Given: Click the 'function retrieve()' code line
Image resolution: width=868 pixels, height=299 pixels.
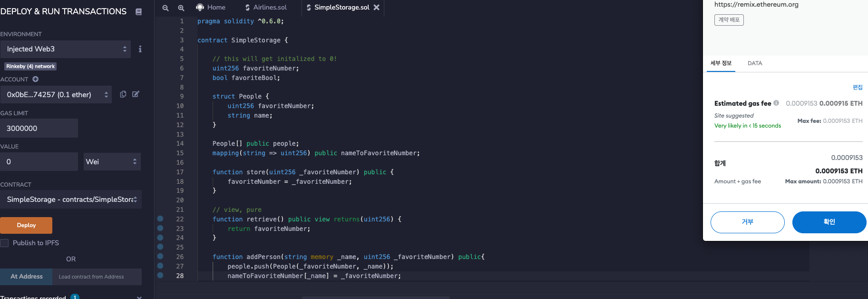Looking at the screenshot, I should (x=307, y=219).
